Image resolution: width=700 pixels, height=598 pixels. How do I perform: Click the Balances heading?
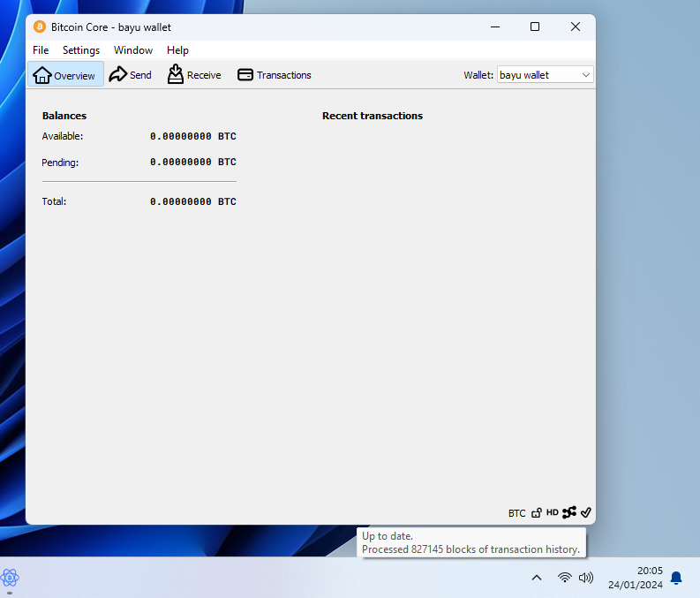[x=64, y=116]
